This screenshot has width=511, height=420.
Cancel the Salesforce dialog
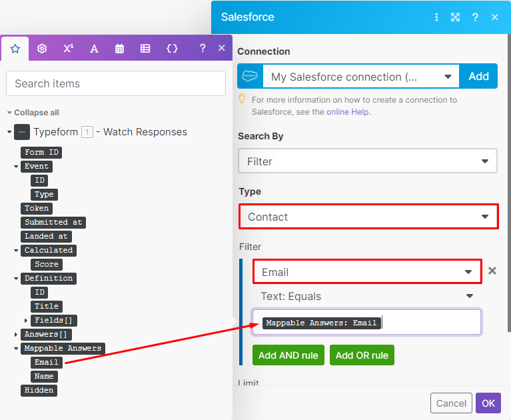[x=451, y=403]
